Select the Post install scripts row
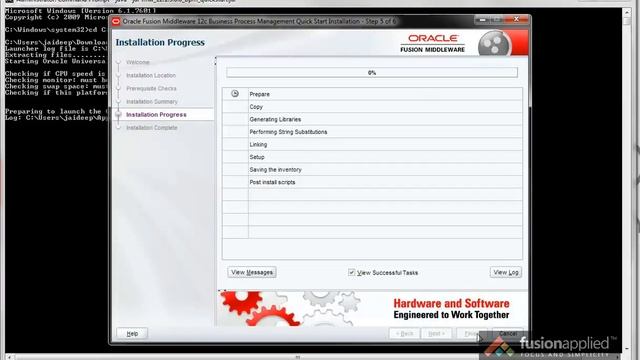Screen dimensions: 640x360 click(372, 182)
